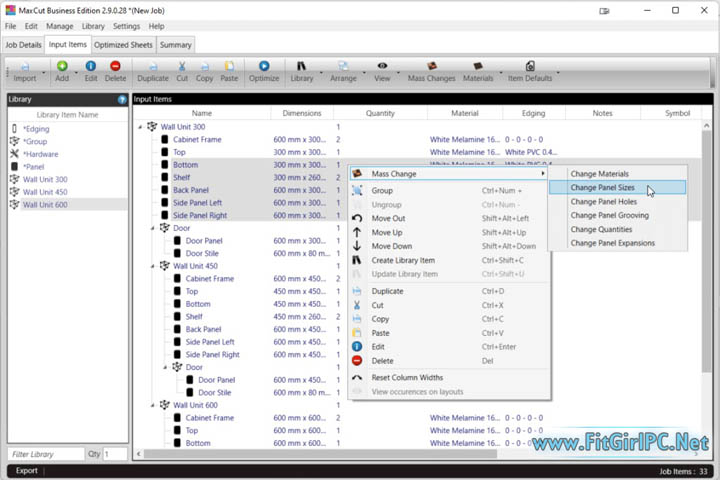The image size is (720, 480).
Task: Click the Filter Library input field
Action: coord(45,454)
